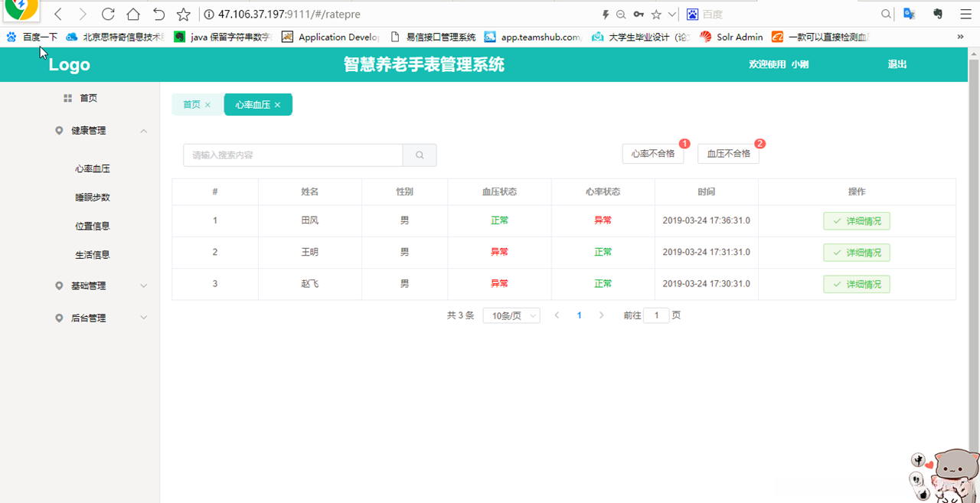Click the 后台管理 pin icon
The width and height of the screenshot is (980, 503).
(x=58, y=318)
